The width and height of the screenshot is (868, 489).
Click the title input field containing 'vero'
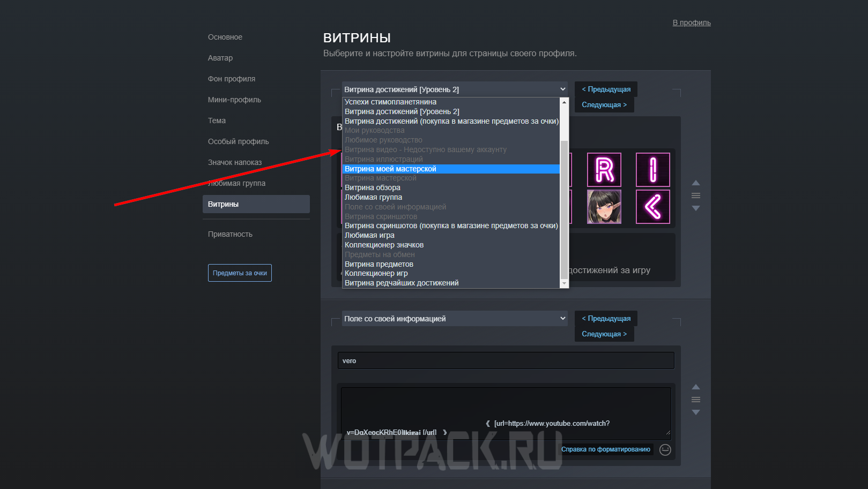pos(506,360)
